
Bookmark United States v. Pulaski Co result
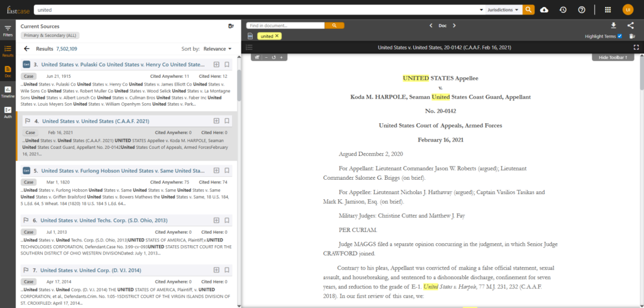226,65
